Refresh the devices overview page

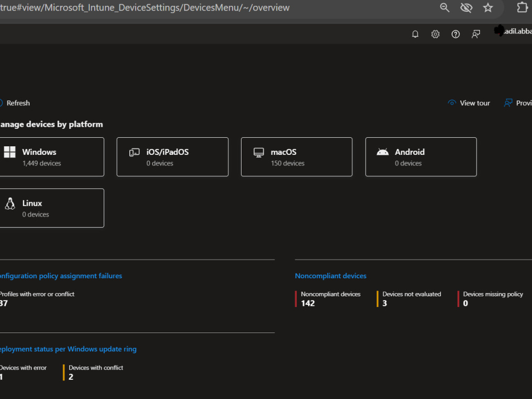click(x=16, y=103)
